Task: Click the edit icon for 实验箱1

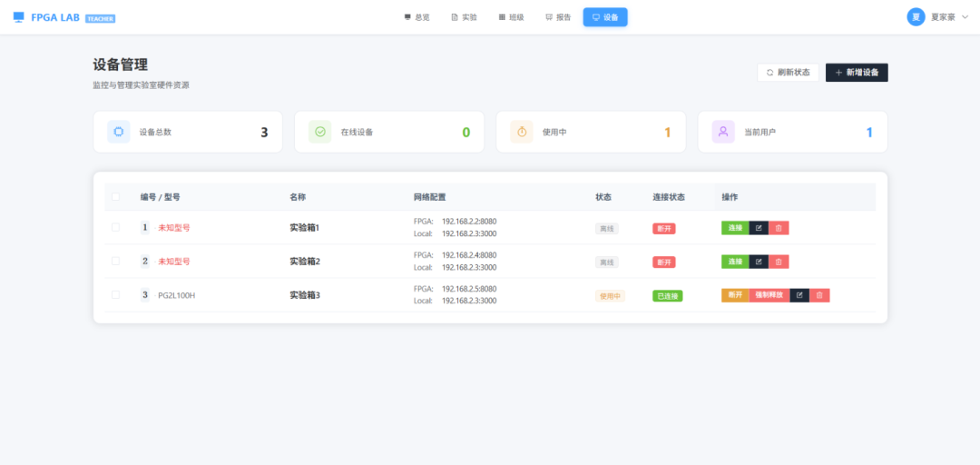Action: click(759, 228)
